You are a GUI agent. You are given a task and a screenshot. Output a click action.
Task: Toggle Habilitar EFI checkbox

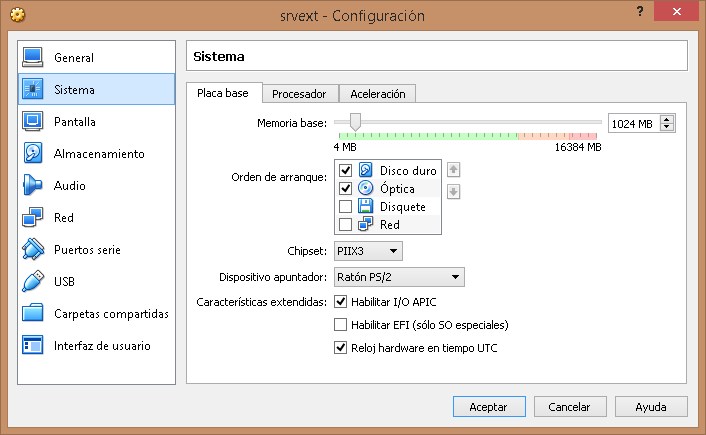(x=341, y=325)
